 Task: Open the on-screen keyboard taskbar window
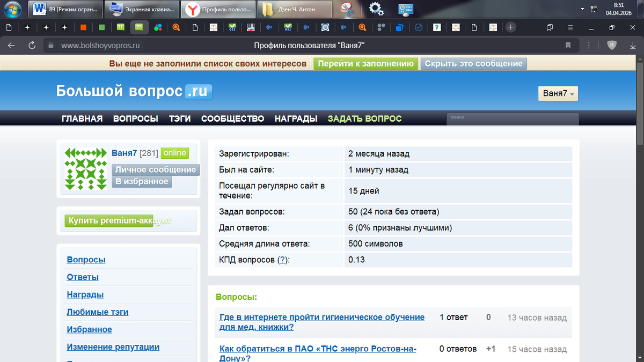point(142,9)
